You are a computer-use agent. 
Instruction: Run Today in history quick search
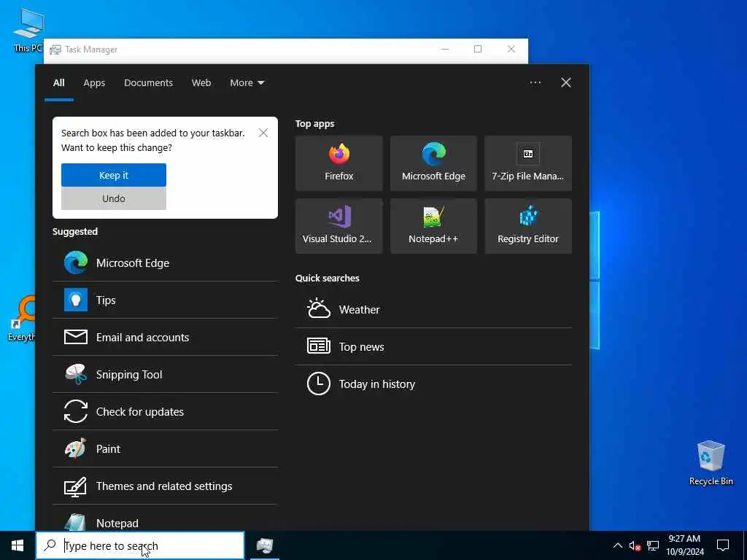[x=433, y=384]
